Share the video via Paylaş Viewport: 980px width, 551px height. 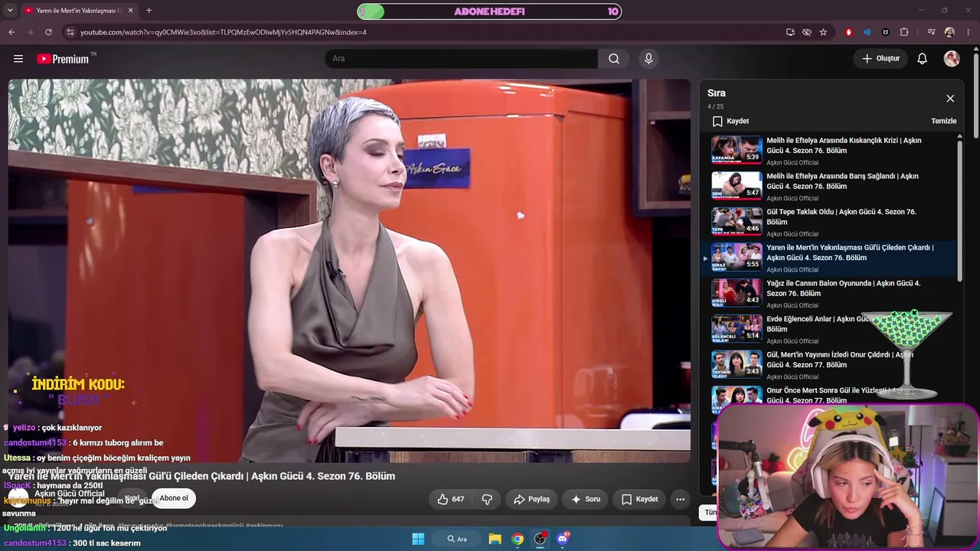[x=531, y=499]
